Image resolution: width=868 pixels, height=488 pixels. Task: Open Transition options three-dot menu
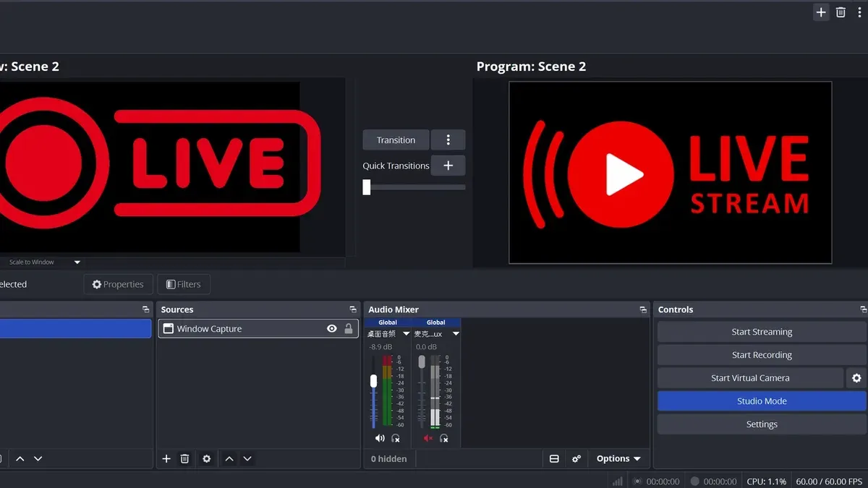(x=448, y=140)
